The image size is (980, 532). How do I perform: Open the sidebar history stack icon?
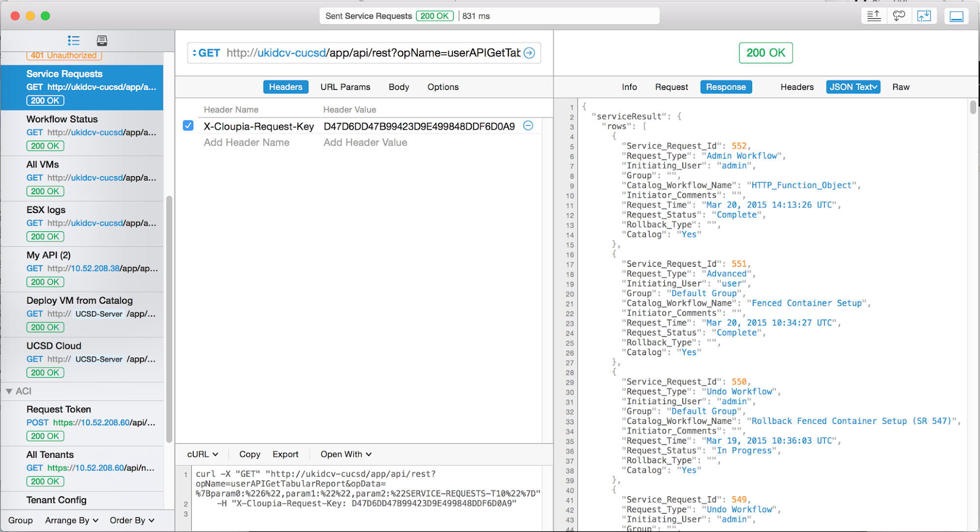102,40
